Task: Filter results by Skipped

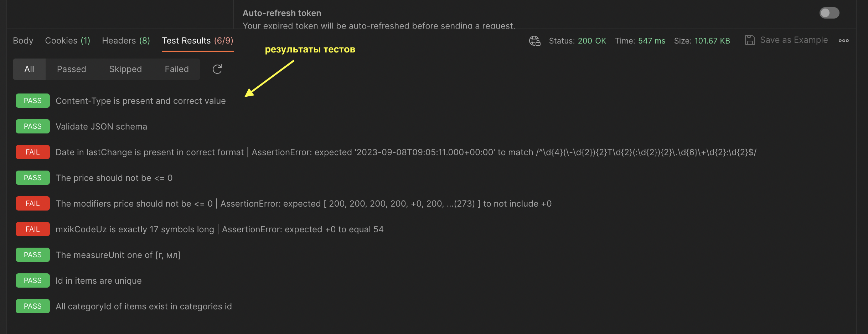Action: (x=125, y=69)
